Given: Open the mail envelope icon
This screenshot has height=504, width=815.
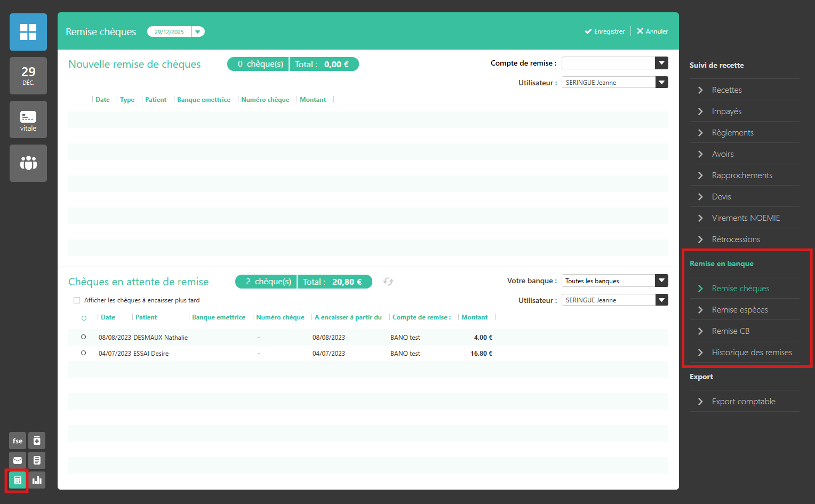Looking at the screenshot, I should pos(18,460).
